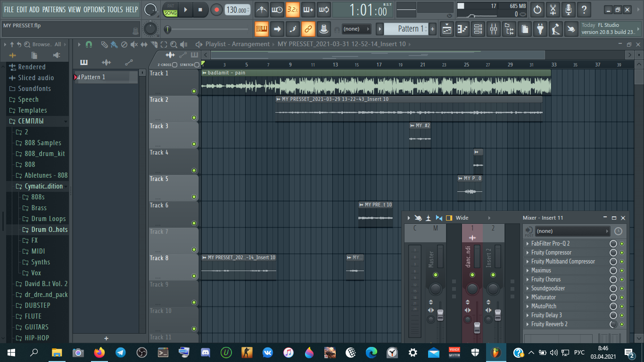644x362 pixels.
Task: Click the audio editor scissors icon
Action: point(553,9)
